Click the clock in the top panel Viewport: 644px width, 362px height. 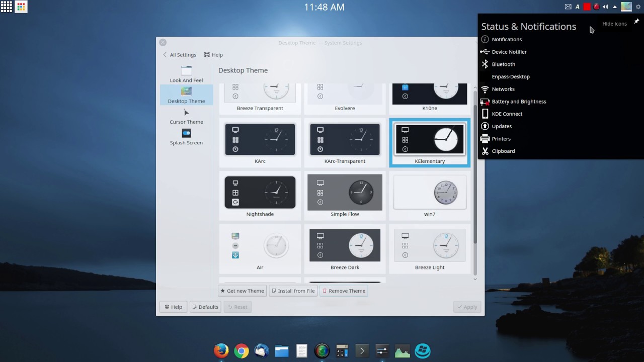324,7
